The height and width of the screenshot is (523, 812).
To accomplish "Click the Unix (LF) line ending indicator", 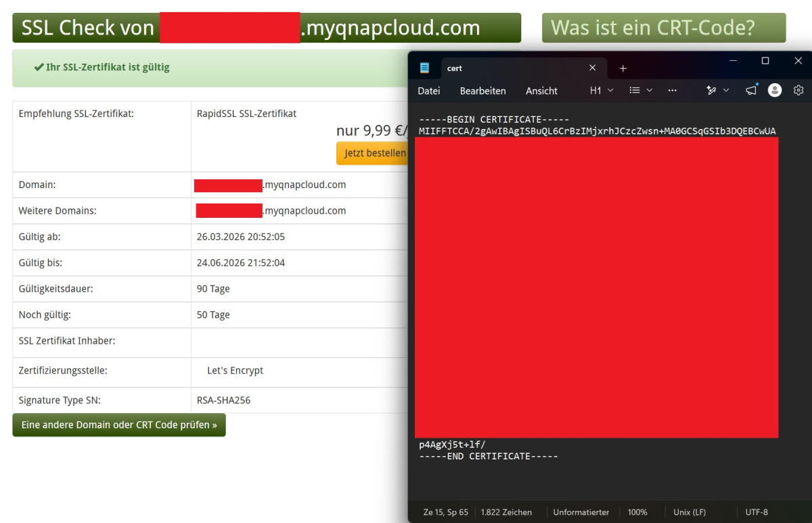I will [690, 512].
